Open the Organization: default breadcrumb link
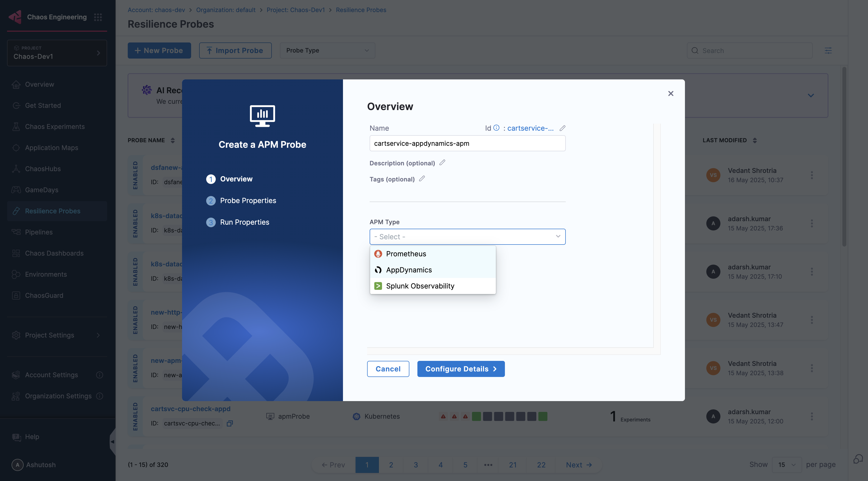The height and width of the screenshot is (481, 868). (x=226, y=10)
